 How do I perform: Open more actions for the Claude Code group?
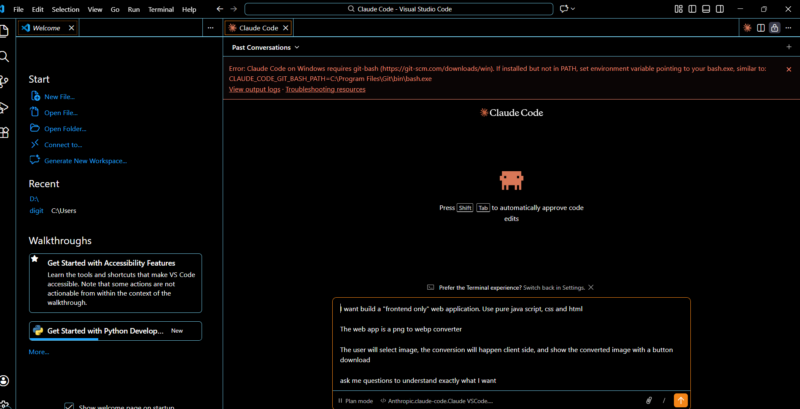(x=789, y=28)
